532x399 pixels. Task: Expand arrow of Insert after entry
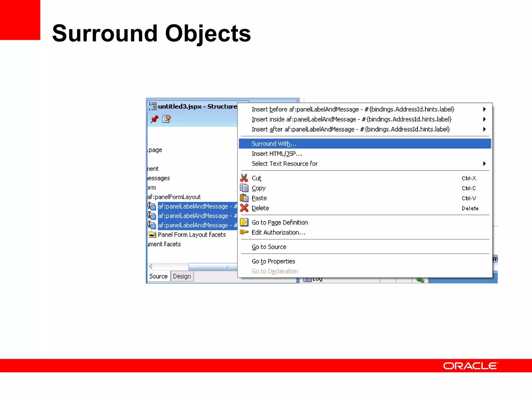tap(484, 129)
